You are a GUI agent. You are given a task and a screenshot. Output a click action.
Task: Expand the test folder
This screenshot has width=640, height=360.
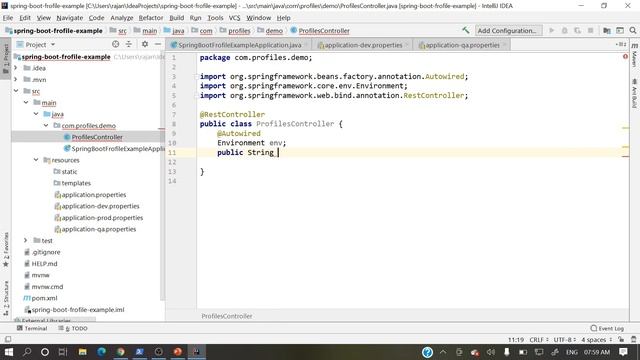pos(26,240)
